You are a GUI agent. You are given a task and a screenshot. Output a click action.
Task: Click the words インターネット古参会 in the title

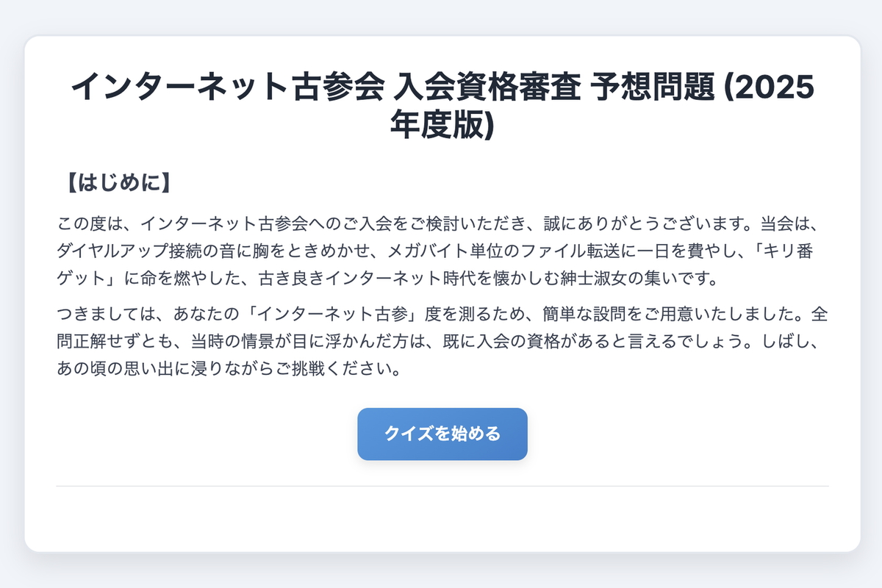click(x=228, y=87)
